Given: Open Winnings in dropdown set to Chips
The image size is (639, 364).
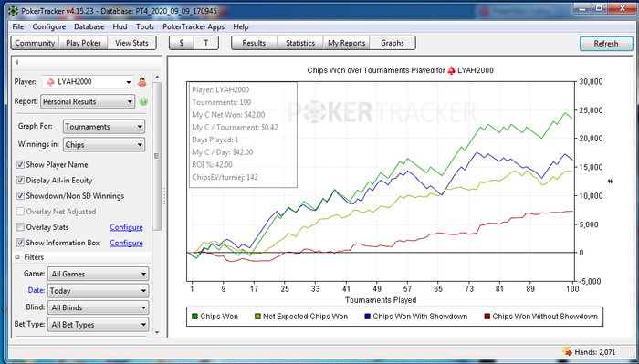Looking at the screenshot, I should 104,144.
